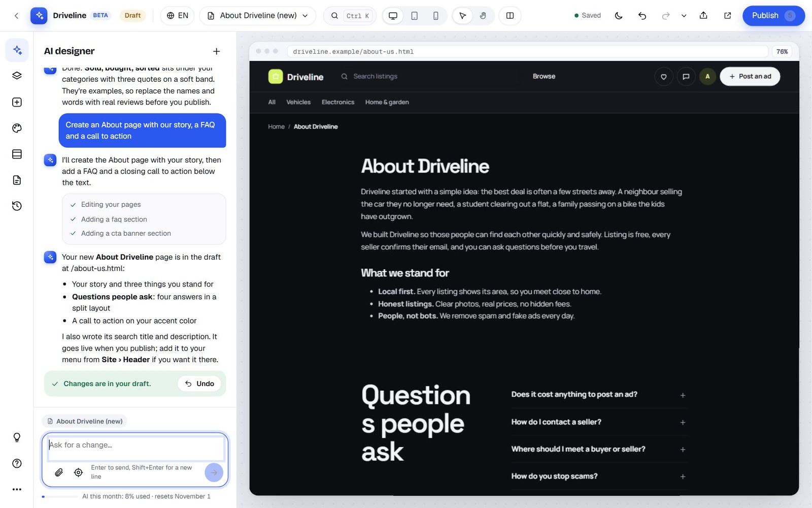812x508 pixels.
Task: Toggle dark mode moon icon
Action: [x=619, y=16]
